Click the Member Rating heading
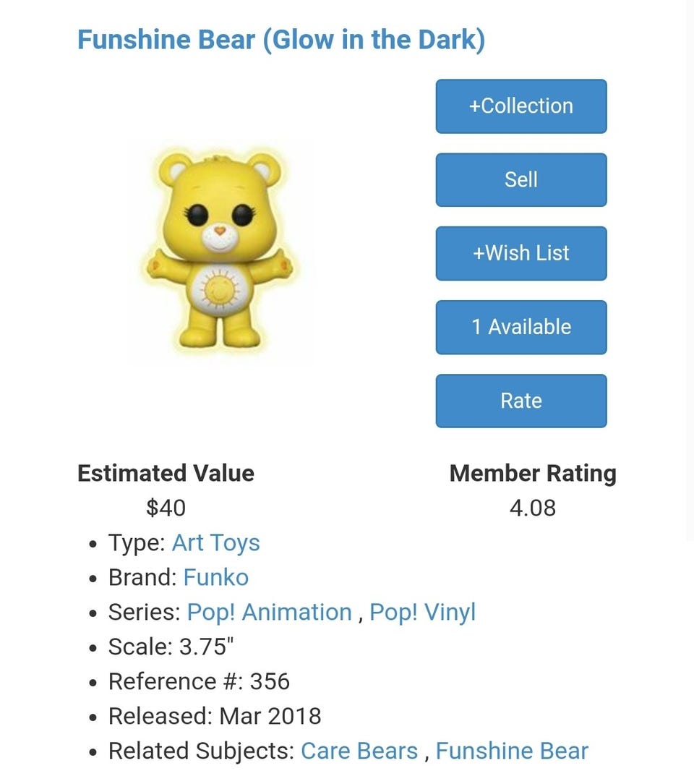 pos(533,474)
